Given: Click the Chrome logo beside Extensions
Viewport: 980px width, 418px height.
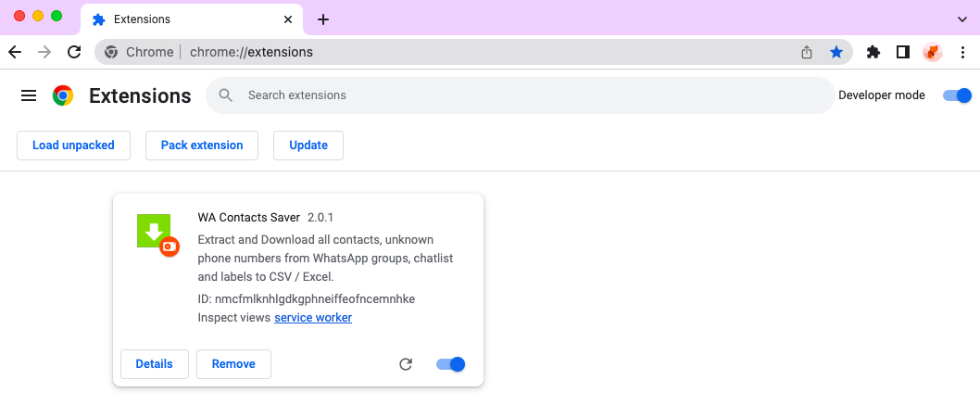Looking at the screenshot, I should [62, 95].
